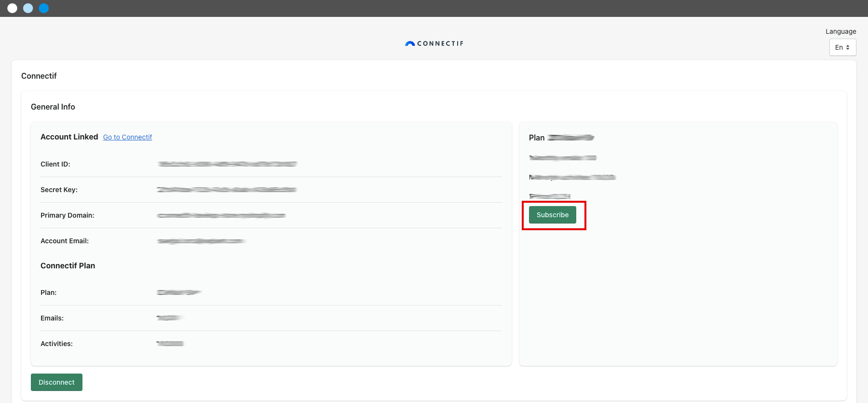Click the Client ID: label
The height and width of the screenshot is (403, 868).
55,164
